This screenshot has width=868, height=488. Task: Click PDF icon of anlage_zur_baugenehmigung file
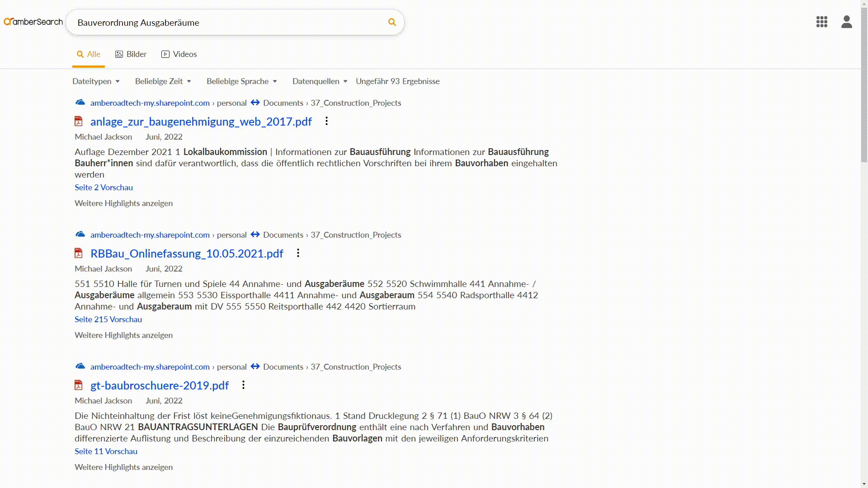tap(79, 121)
